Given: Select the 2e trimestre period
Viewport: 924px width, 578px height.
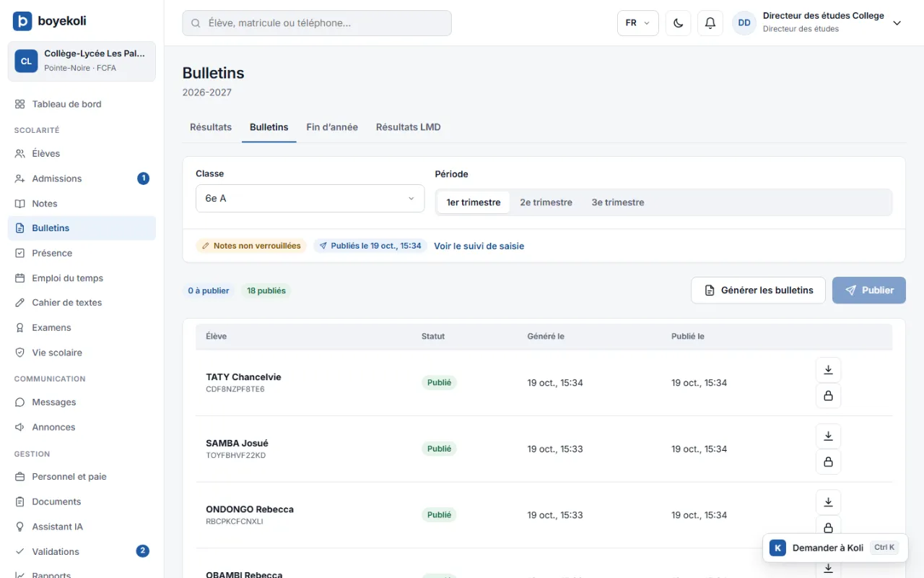Looking at the screenshot, I should pos(546,202).
